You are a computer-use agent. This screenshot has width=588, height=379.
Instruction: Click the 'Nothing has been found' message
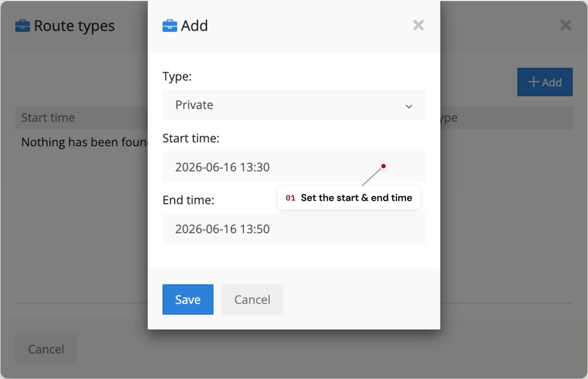[x=84, y=142]
